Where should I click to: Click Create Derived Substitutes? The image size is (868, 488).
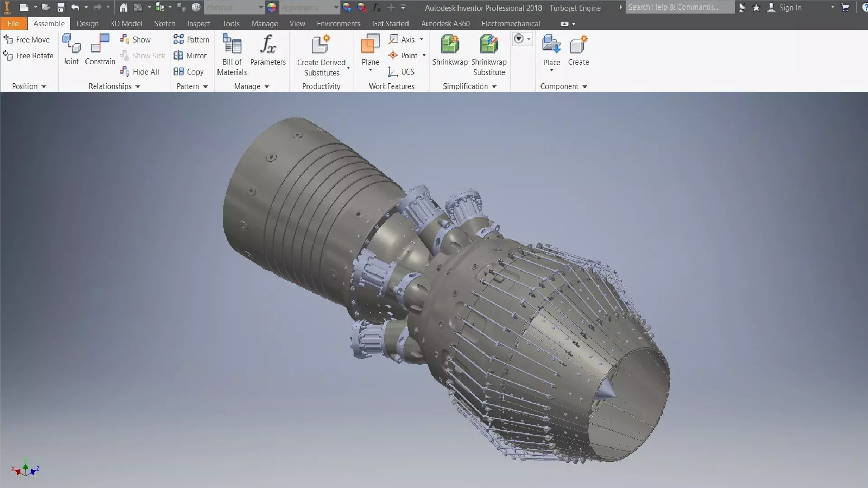click(x=321, y=55)
